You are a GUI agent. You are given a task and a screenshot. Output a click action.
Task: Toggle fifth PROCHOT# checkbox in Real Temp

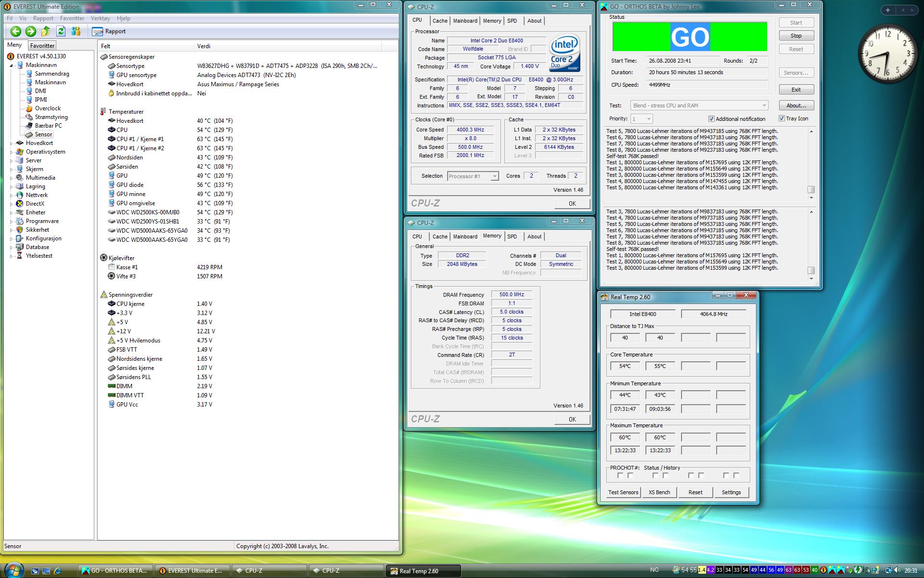coord(691,475)
